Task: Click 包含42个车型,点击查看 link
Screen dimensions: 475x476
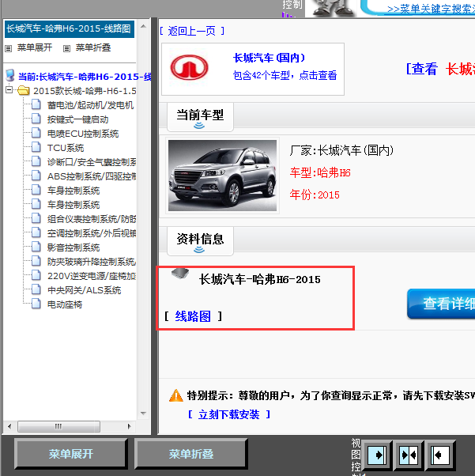Action: pyautogui.click(x=285, y=75)
